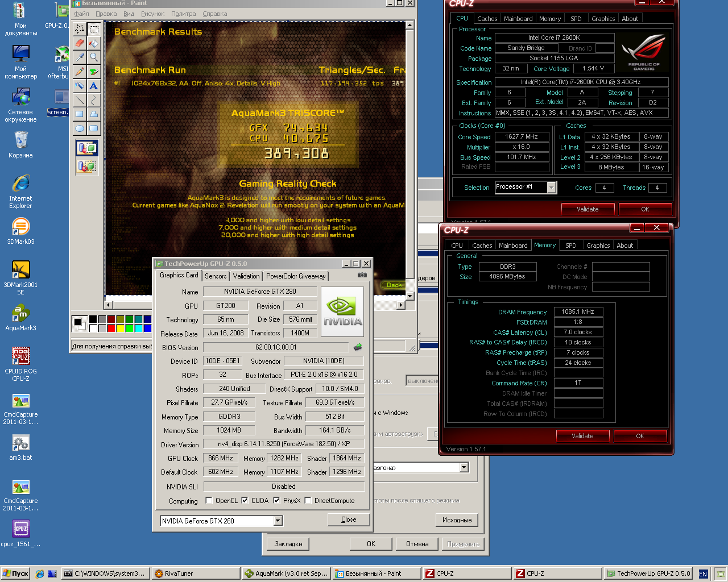Screen dimensions: 728x582
Task: Select the Rectangle shape tool
Action: tap(80, 114)
